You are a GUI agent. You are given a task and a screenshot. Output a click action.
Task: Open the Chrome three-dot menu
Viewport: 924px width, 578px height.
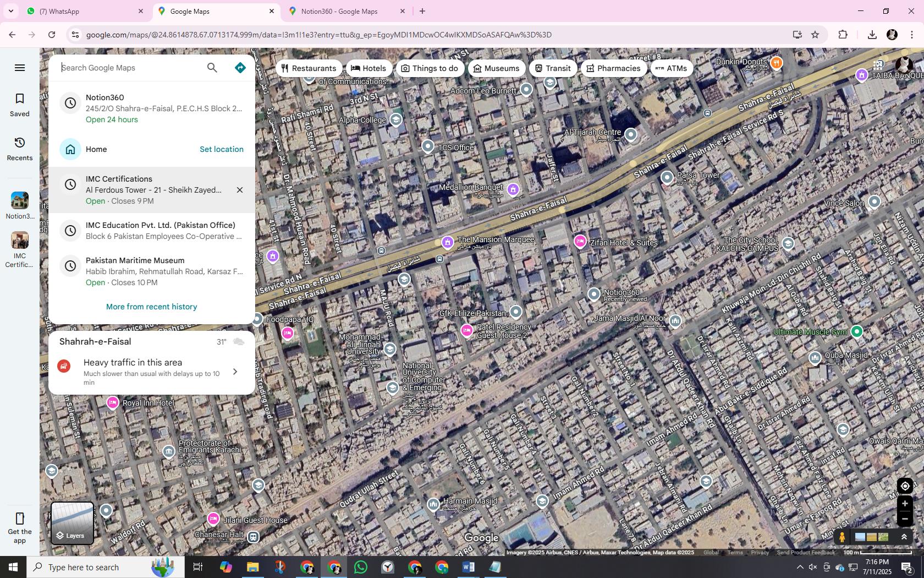(912, 35)
